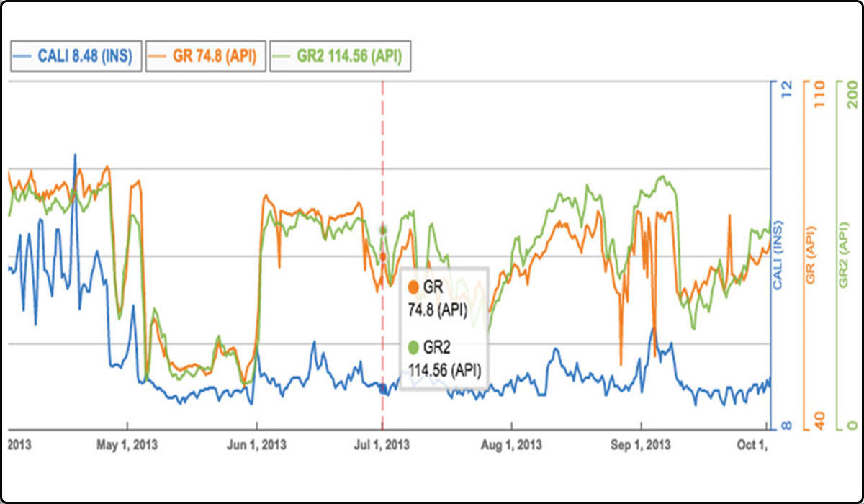The height and width of the screenshot is (504, 864).
Task: Click the orange axis minimum value 40
Action: [819, 421]
